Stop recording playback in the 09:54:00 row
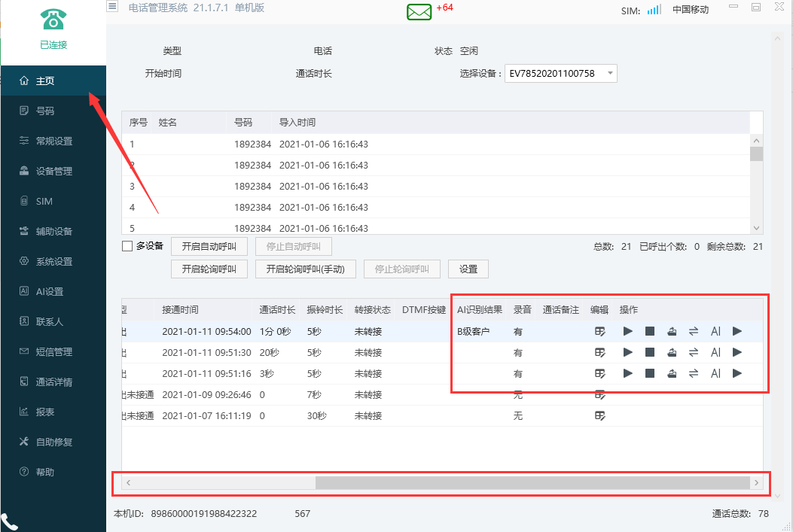Viewport: 793px width, 532px height. [x=650, y=331]
